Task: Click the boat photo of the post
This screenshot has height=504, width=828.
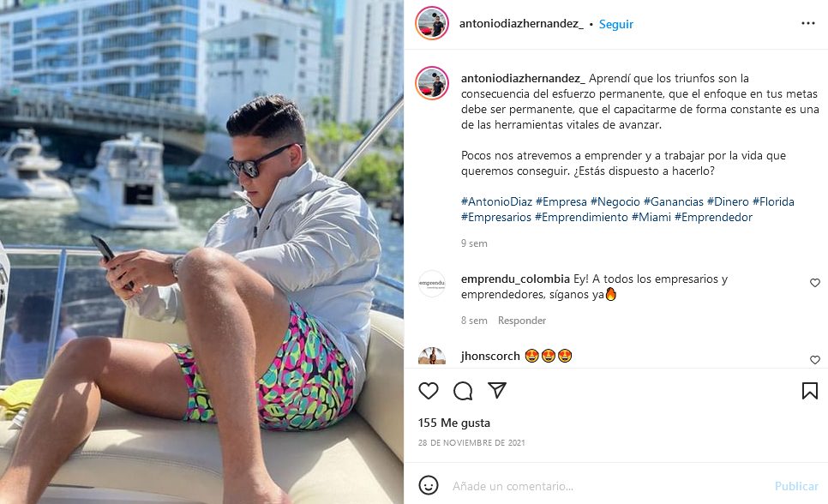Action: coord(201,252)
